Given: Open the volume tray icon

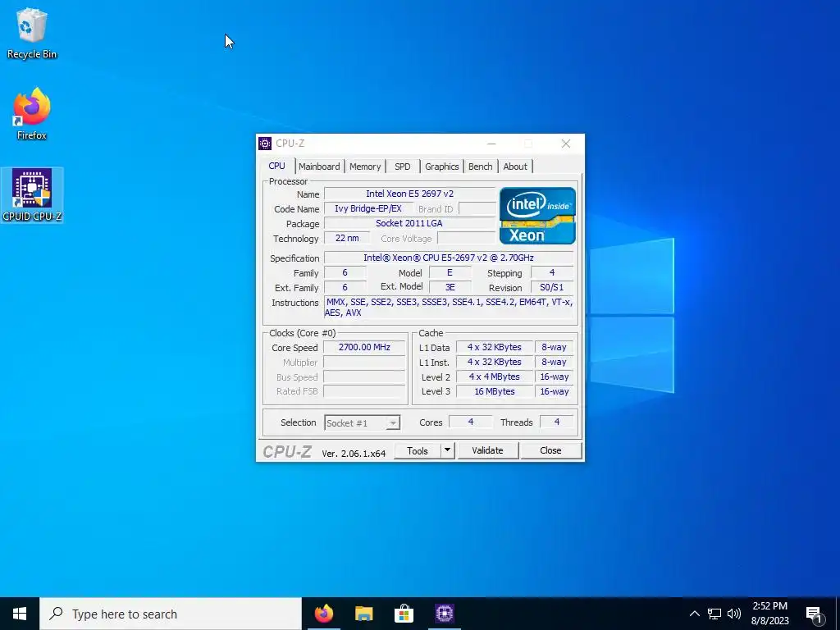Looking at the screenshot, I should tap(734, 614).
